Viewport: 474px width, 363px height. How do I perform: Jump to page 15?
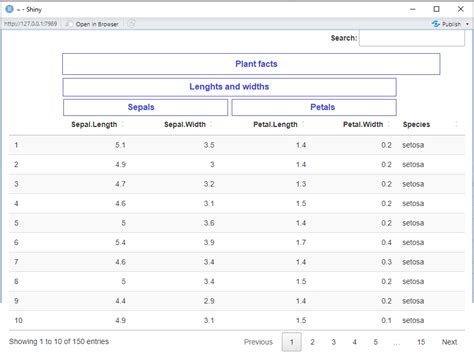coord(421,342)
